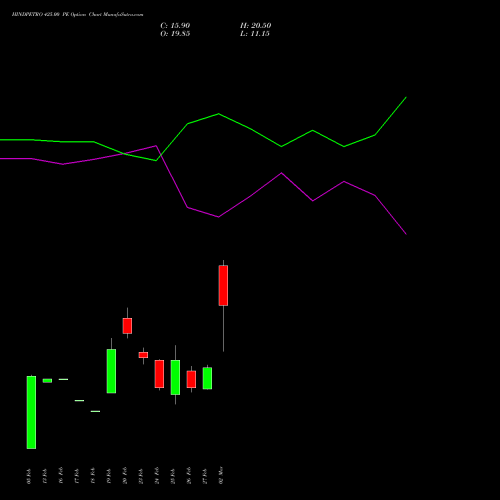The height and width of the screenshot is (500, 500).
Task: Click the 16 Feb date label
Action: tap(61, 475)
